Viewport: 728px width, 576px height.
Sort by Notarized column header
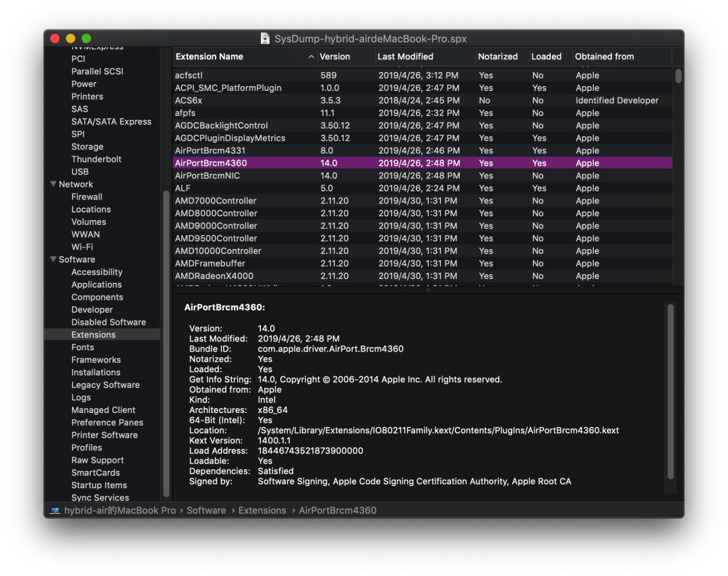[x=497, y=57]
